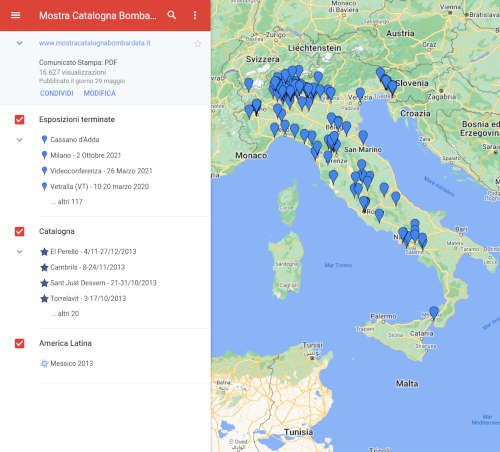Click star icon beside Sant Just Desvern
This screenshot has width=500, height=452.
point(44,283)
